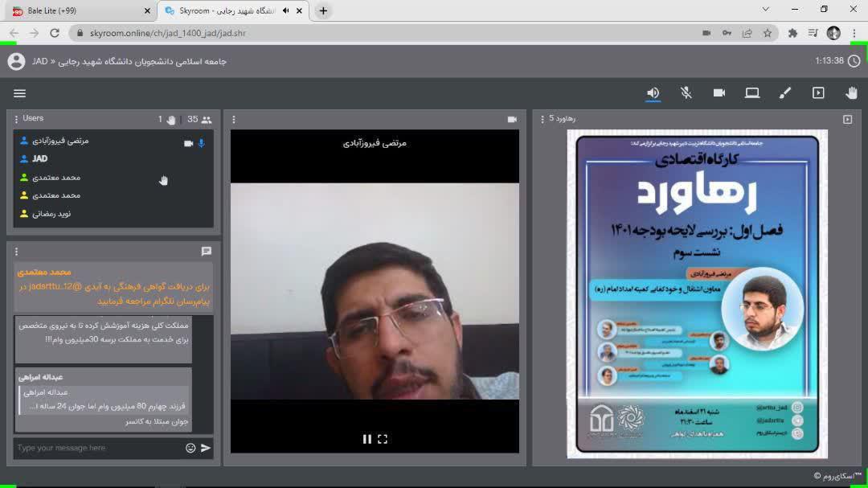Image resolution: width=868 pixels, height=488 pixels.
Task: Turn on webcam from top toolbar
Action: (719, 93)
